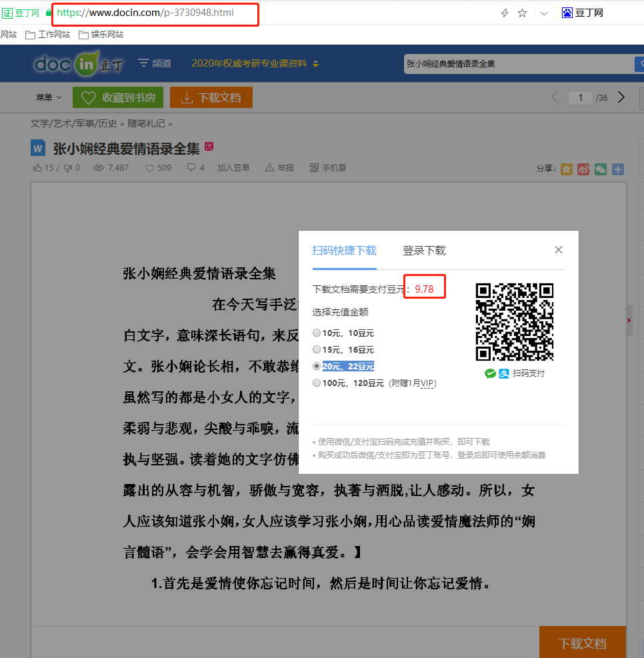Share to Weibo icon
644x658 pixels.
click(583, 169)
